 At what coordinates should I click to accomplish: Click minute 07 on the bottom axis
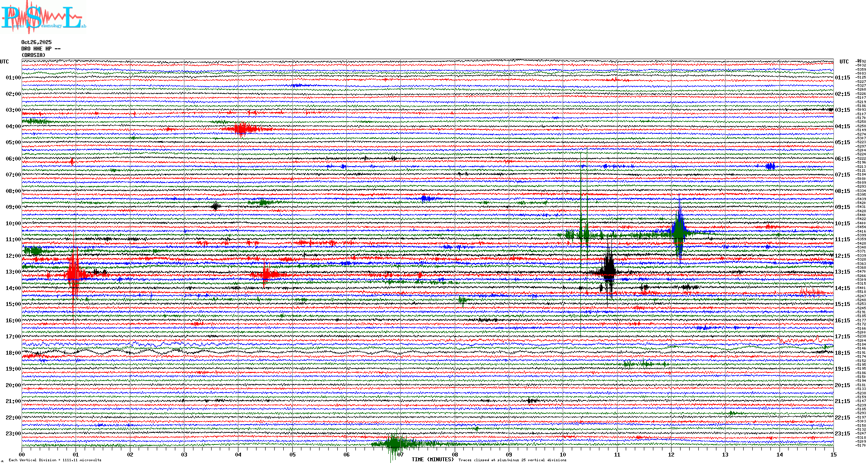(x=401, y=454)
